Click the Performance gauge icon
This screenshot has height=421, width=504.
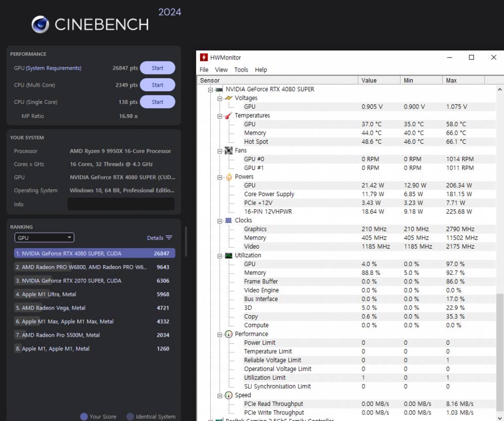pyautogui.click(x=228, y=334)
